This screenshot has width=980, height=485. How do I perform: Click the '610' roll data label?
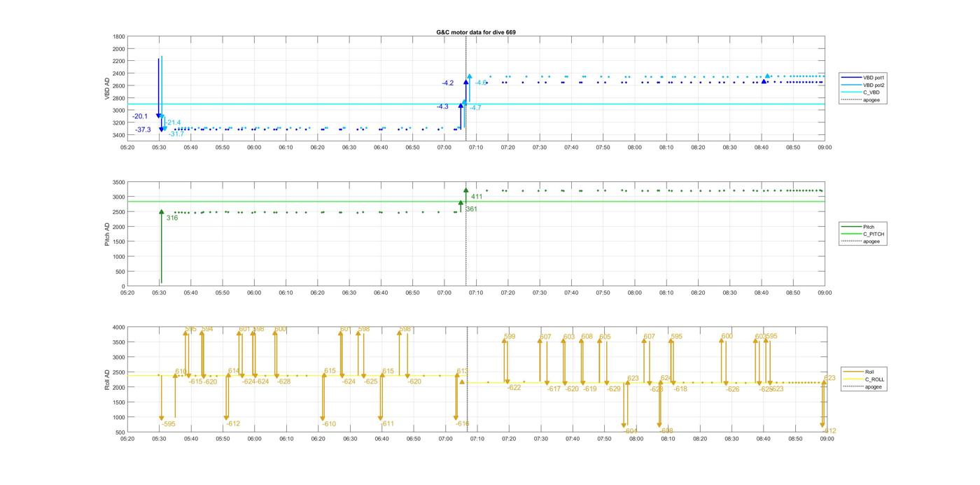(x=181, y=372)
